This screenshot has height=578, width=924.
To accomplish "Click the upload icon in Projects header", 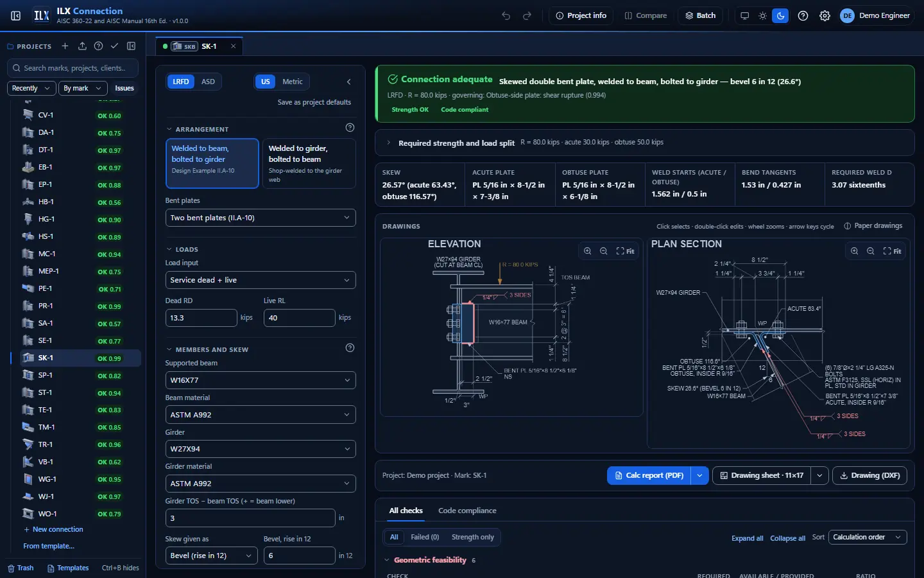I will [x=82, y=46].
